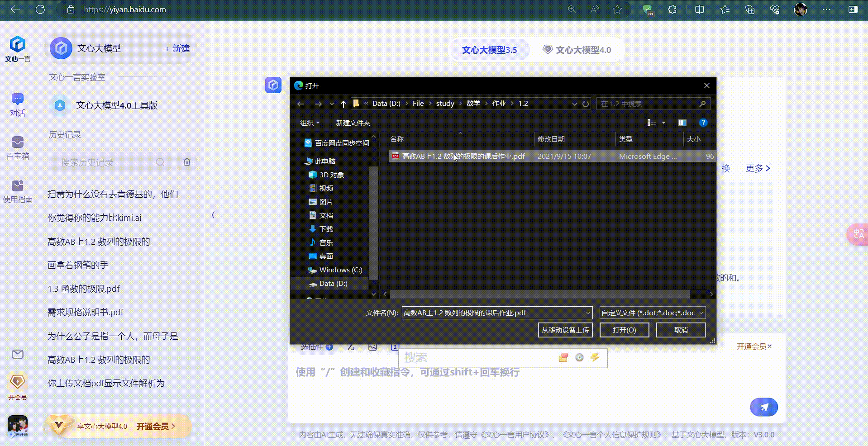This screenshot has height=446, width=868.
Task: Open 百宝箱 in the left sidebar
Action: click(x=18, y=148)
